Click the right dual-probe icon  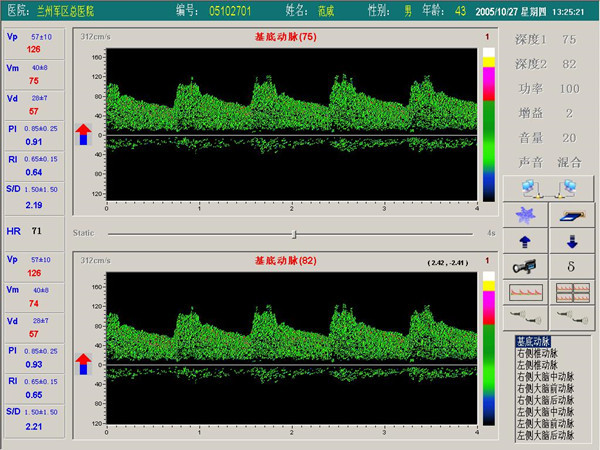pyautogui.click(x=572, y=318)
